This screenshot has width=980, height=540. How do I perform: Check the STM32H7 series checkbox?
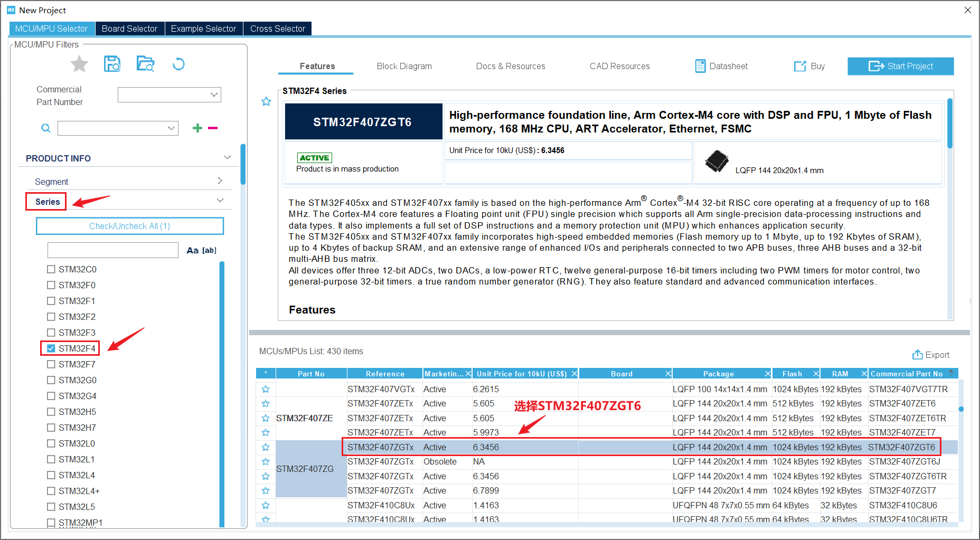51,428
